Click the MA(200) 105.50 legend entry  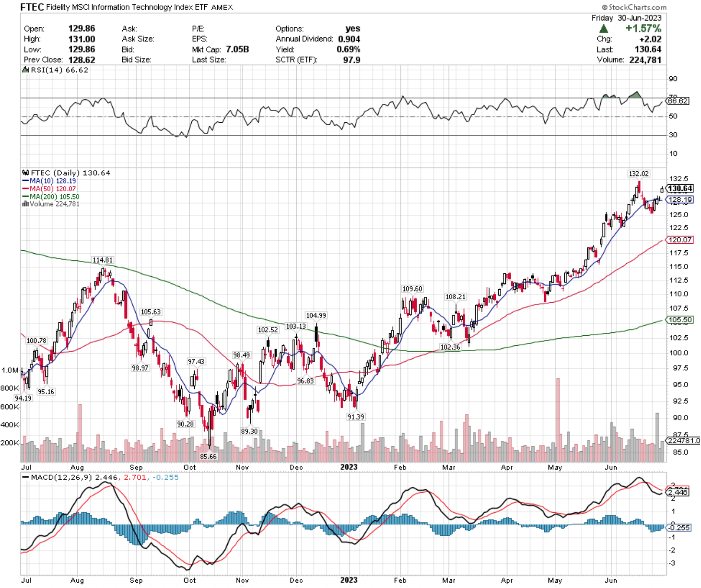(51, 196)
